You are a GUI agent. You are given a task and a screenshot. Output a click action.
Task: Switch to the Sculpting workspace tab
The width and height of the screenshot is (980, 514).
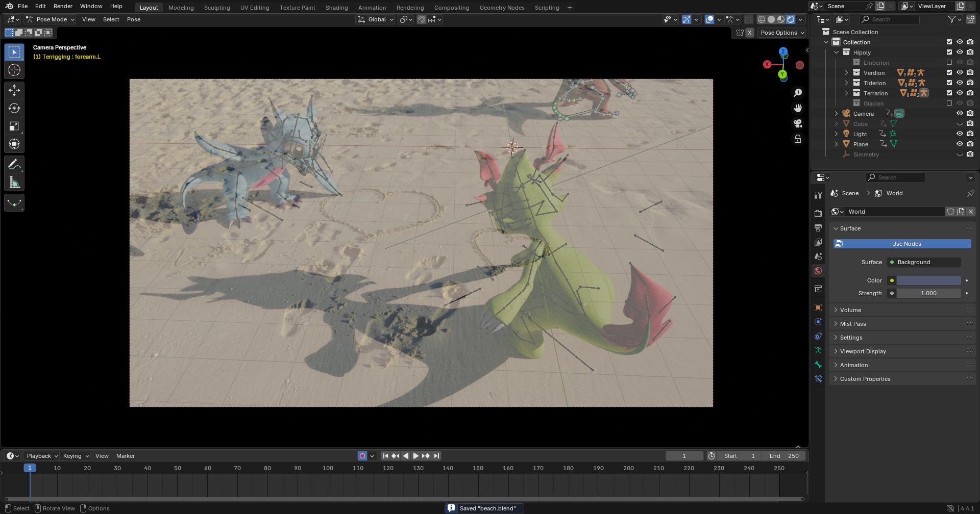point(217,8)
